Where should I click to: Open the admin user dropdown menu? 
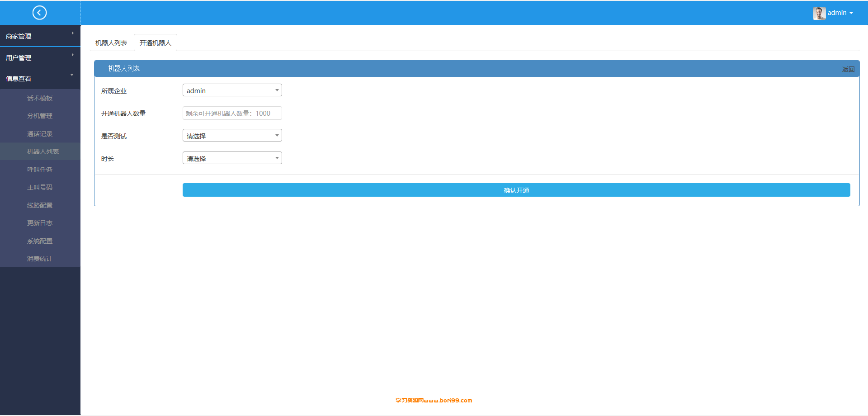click(840, 13)
